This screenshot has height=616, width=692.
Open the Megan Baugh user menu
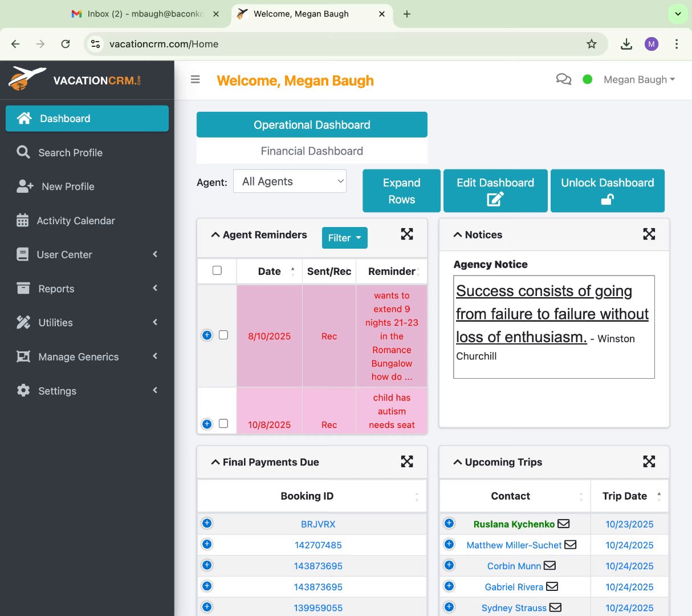click(639, 79)
